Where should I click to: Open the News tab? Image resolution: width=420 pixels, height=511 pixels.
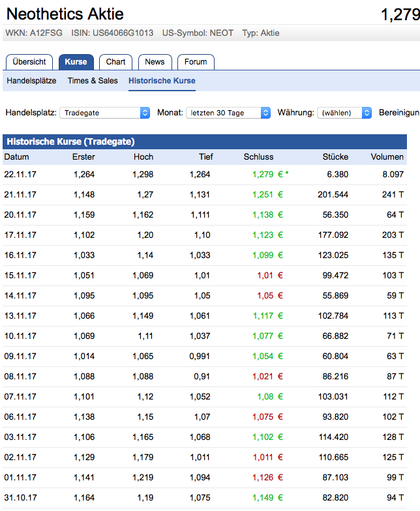(155, 62)
